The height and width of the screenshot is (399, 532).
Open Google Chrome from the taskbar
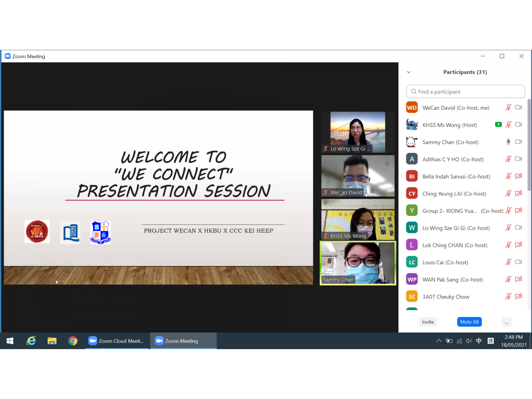pos(73,341)
